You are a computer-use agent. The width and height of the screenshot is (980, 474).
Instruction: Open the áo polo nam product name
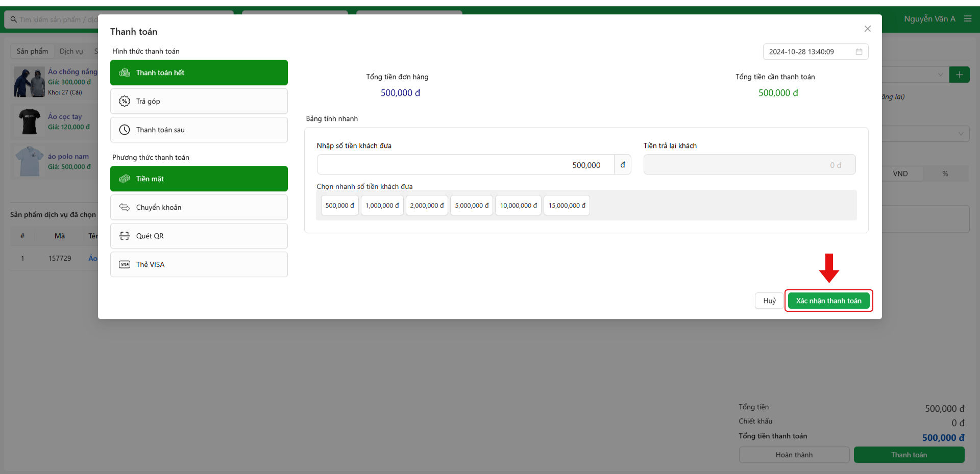pos(68,157)
